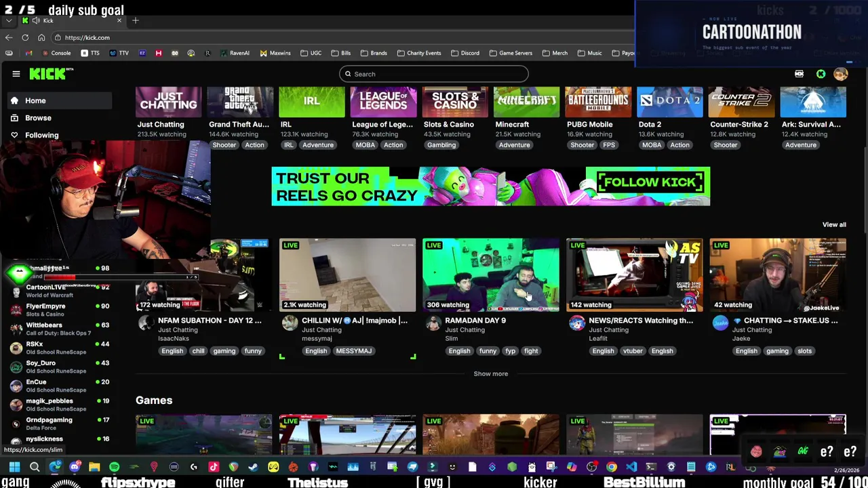The image size is (868, 488).
Task: Open the Just Chatting category
Action: coord(168,102)
